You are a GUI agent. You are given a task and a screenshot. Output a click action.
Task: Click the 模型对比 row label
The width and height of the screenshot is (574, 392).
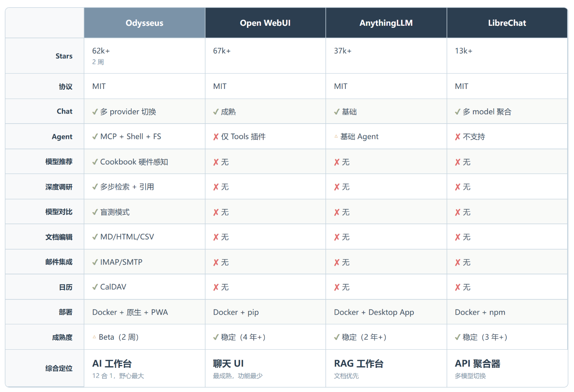click(x=59, y=212)
